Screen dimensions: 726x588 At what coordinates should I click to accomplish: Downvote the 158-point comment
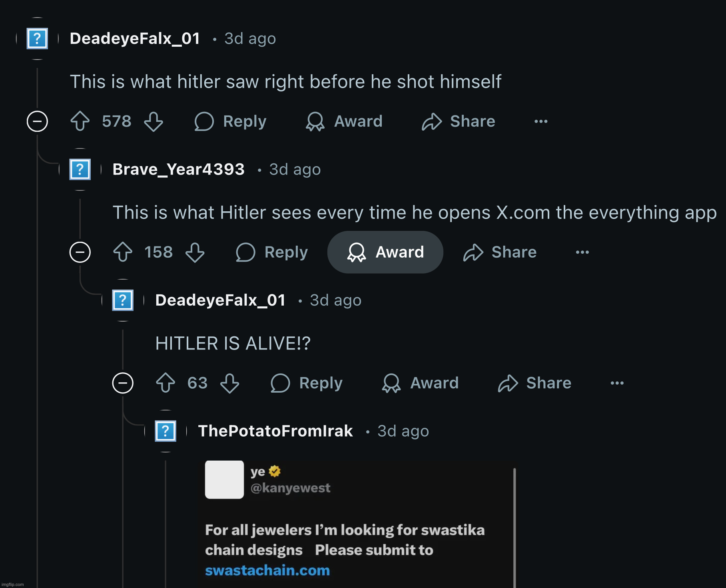tap(195, 252)
